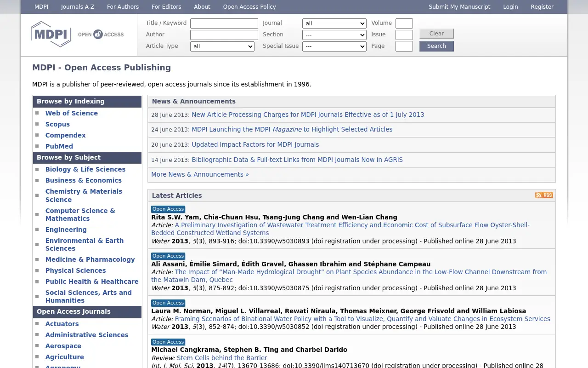The image size is (588, 368).
Task: Open the Open Access Policy menu item
Action: [249, 7]
